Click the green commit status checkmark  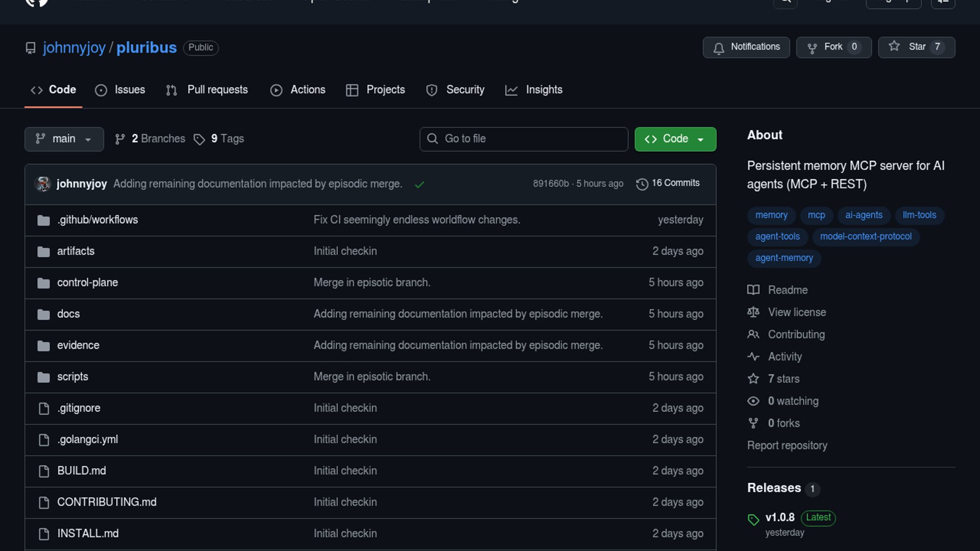tap(419, 185)
